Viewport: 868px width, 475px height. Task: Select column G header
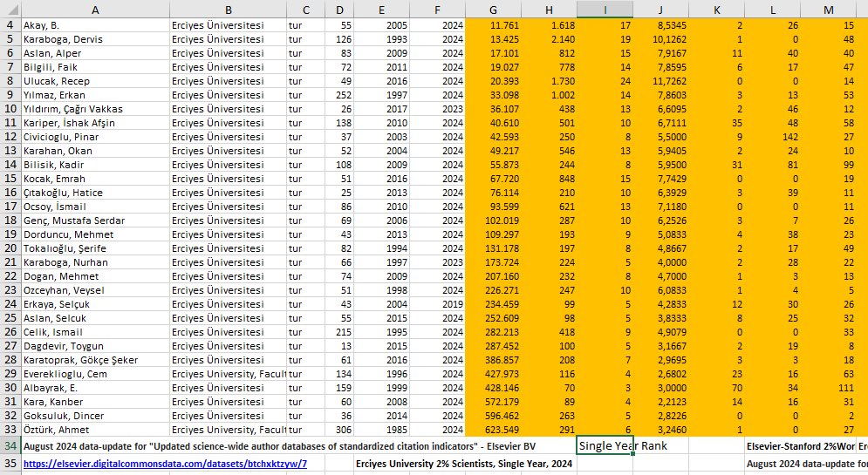[493, 10]
